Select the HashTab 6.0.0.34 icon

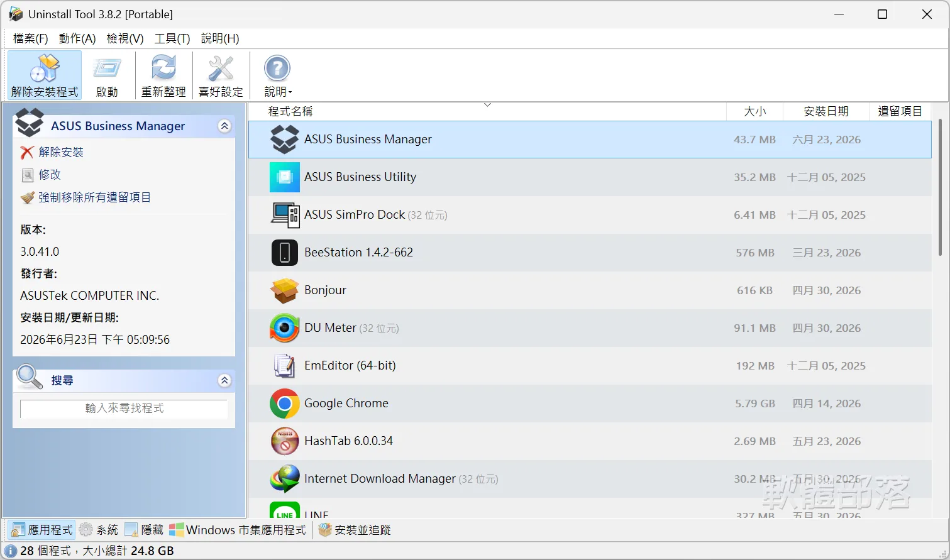click(x=285, y=441)
